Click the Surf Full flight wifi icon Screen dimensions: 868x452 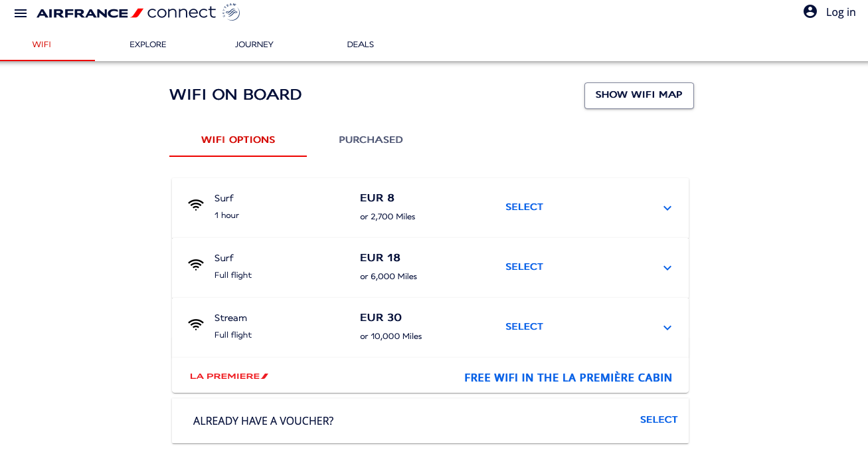[196, 265]
